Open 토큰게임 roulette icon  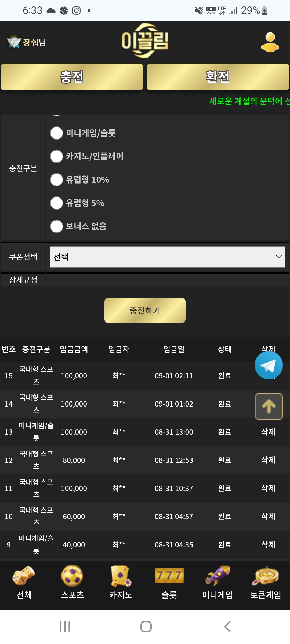click(266, 576)
